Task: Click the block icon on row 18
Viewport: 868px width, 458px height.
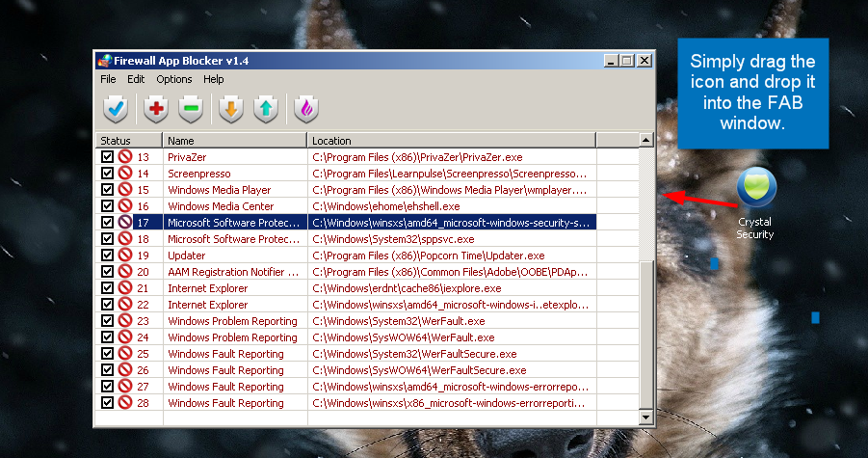Action: coord(125,239)
